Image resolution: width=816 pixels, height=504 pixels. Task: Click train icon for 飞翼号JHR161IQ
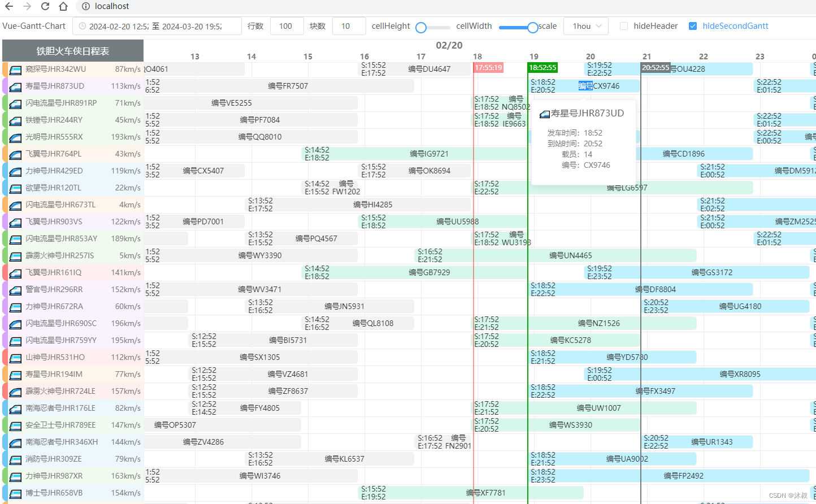pyautogui.click(x=15, y=273)
